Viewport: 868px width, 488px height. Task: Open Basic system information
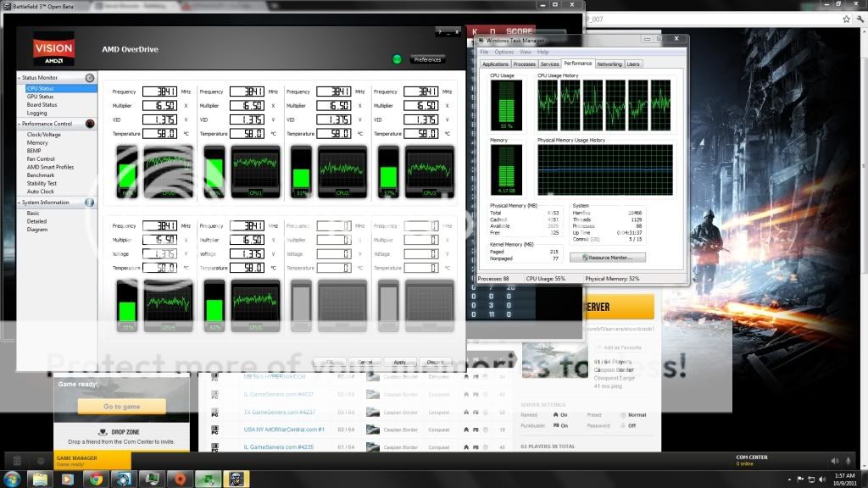pos(33,213)
